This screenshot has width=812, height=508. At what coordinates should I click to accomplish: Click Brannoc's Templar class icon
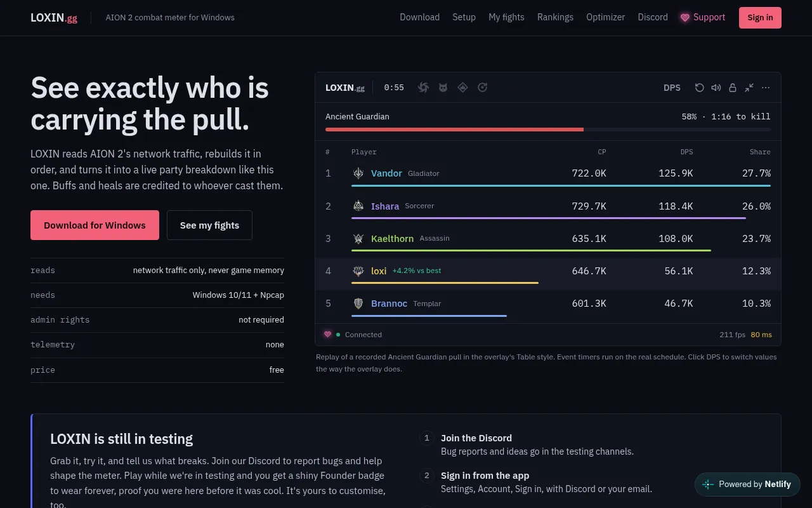[358, 304]
